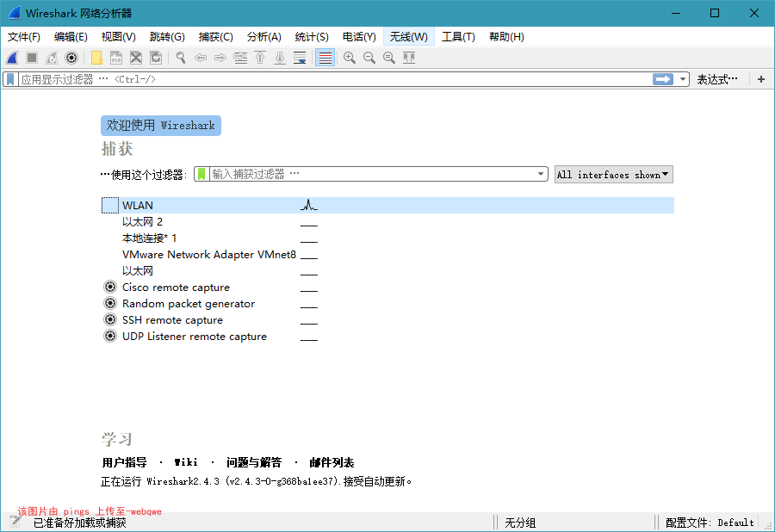This screenshot has width=775, height=532.
Task: Click the expert information icon in status bar
Action: pyautogui.click(x=15, y=522)
